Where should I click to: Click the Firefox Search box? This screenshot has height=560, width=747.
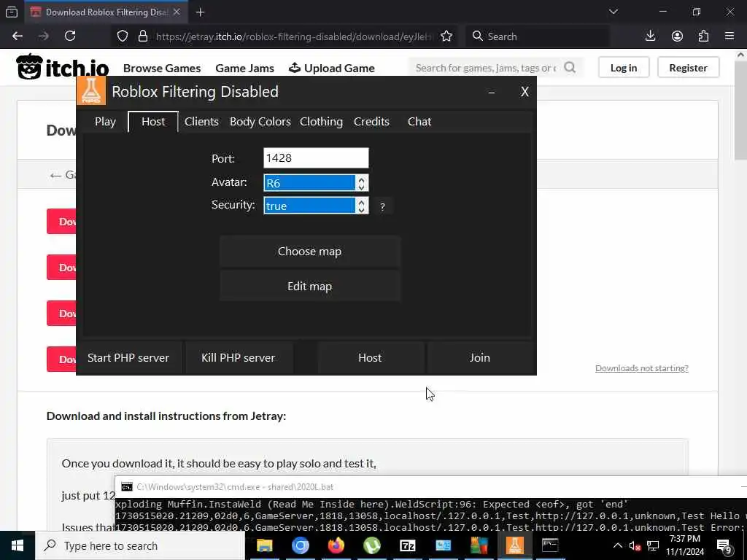[x=538, y=36]
